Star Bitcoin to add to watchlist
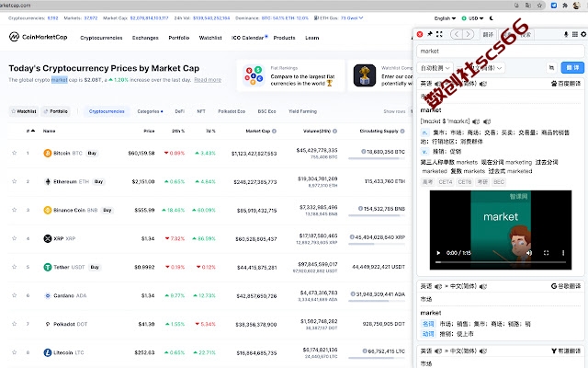The width and height of the screenshot is (588, 368). click(15, 153)
